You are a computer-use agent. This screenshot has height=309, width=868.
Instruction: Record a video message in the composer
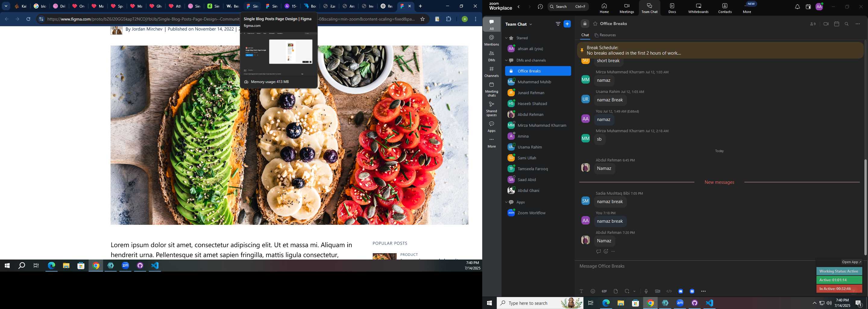tap(657, 291)
